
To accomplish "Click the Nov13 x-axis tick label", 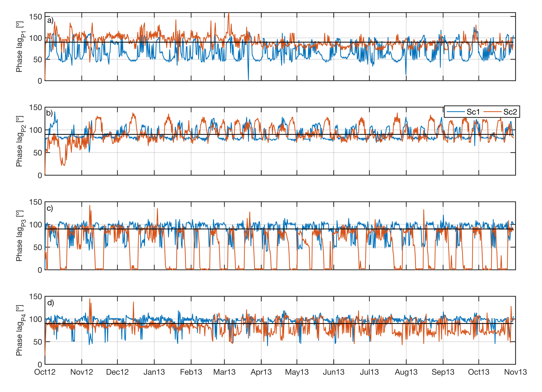I will pos(515,372).
